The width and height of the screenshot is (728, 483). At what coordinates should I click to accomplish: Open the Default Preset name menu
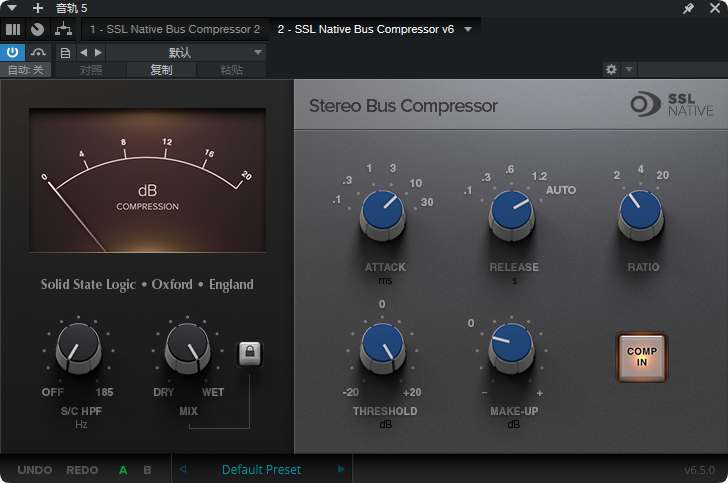tap(261, 470)
